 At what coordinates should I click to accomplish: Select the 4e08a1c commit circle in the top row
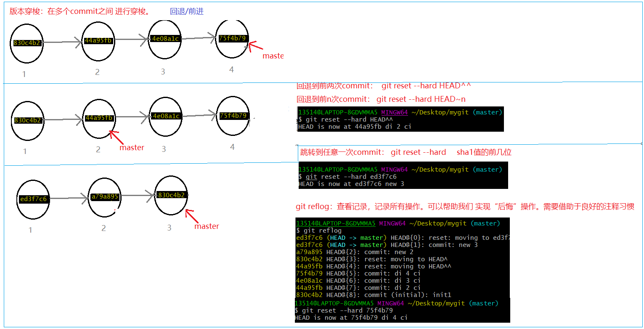pyautogui.click(x=165, y=39)
